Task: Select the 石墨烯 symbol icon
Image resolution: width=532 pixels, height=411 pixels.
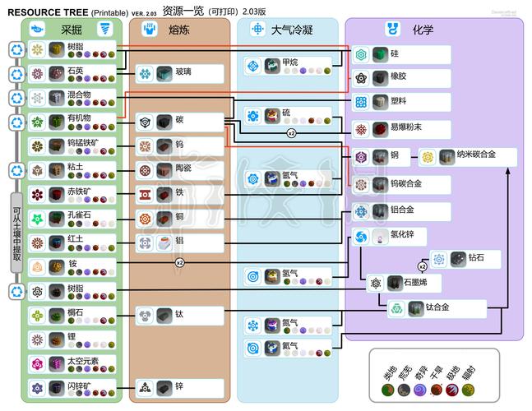Action: tap(376, 283)
